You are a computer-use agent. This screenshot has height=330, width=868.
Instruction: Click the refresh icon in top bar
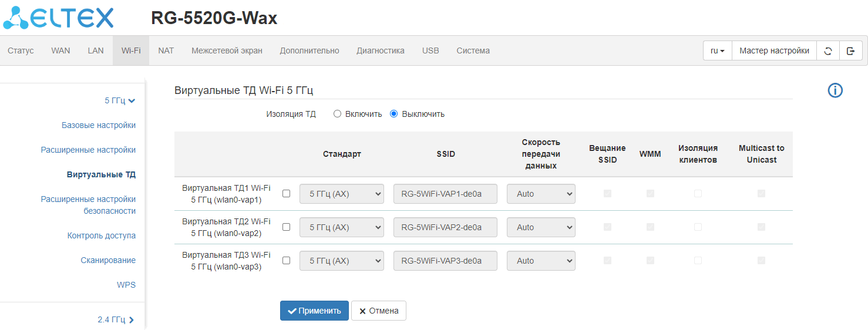[828, 50]
